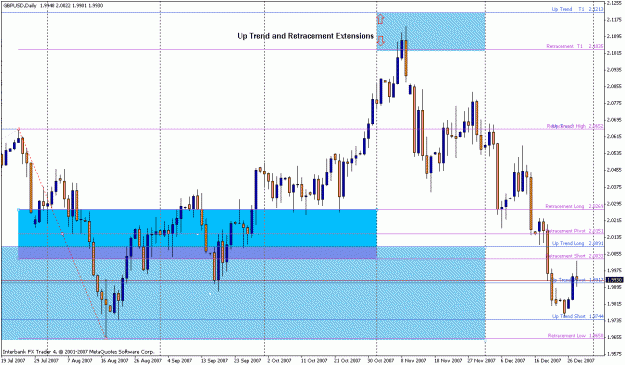Click the '2 Oct 2007' date label
625x365 pixels.
tap(279, 360)
